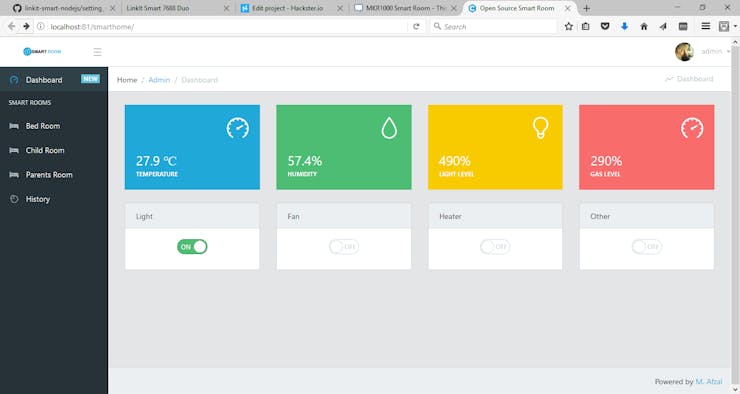Select the 490% light level reading
This screenshot has width=740, height=394.
(454, 161)
